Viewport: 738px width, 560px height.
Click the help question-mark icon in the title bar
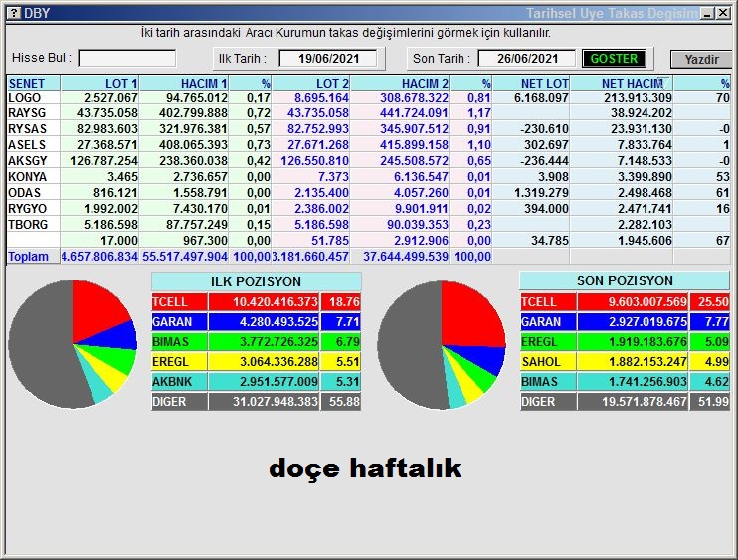[14, 13]
